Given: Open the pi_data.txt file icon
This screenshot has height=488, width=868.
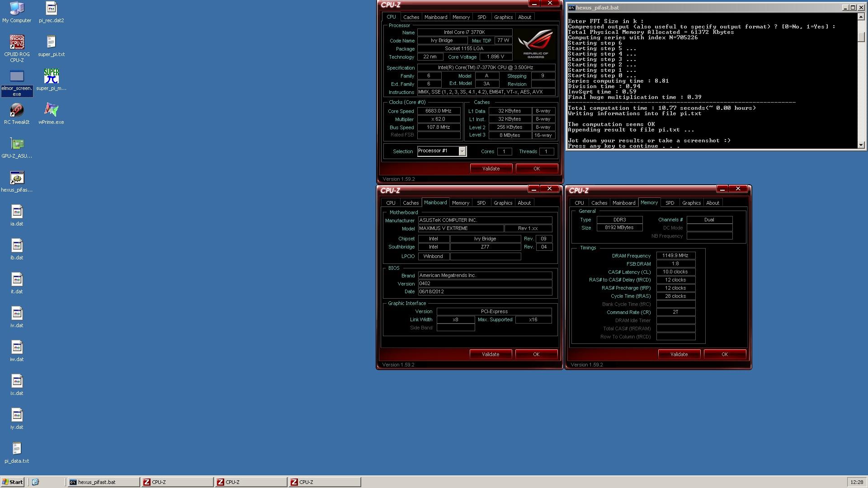Looking at the screenshot, I should point(17,453).
